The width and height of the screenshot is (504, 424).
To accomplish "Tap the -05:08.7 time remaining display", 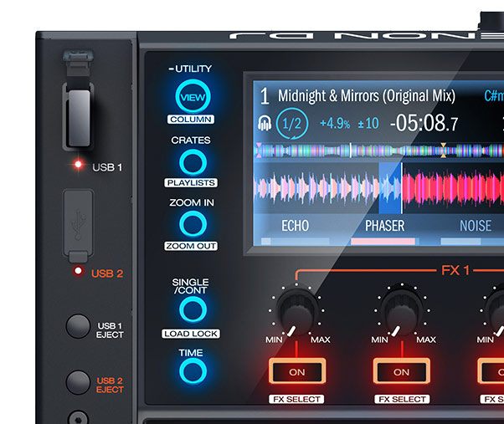I will coord(424,124).
